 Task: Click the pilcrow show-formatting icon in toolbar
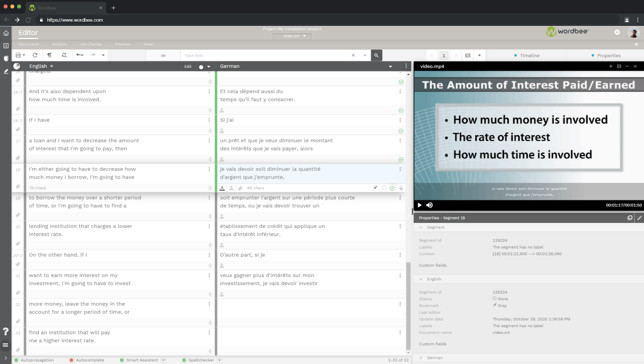tap(50, 55)
